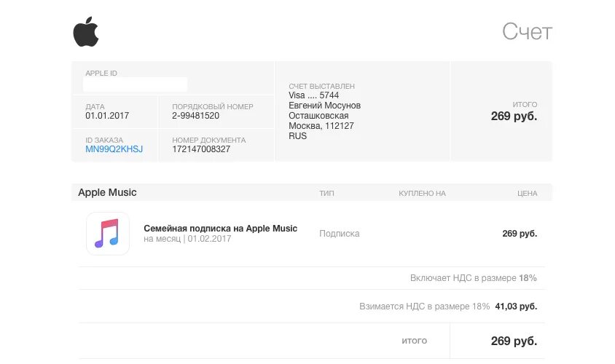Click "Visa .... 5744" payment line
This screenshot has width=615, height=364.
313,95
